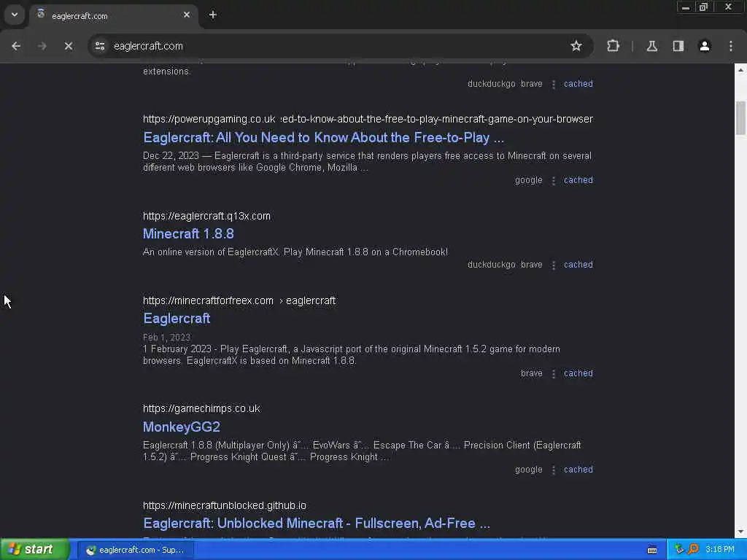Click the on-screen keyboard tray icon
Screen dimensions: 747x560
point(652,550)
